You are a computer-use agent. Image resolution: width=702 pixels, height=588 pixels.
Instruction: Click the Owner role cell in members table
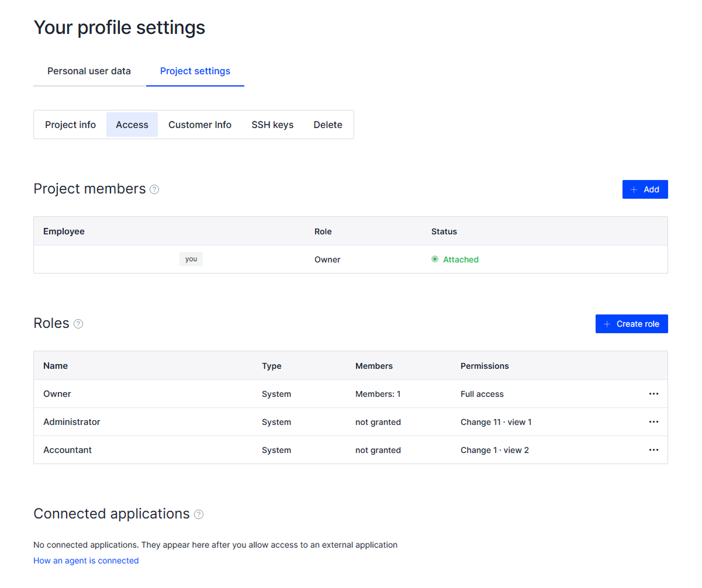[x=327, y=260]
